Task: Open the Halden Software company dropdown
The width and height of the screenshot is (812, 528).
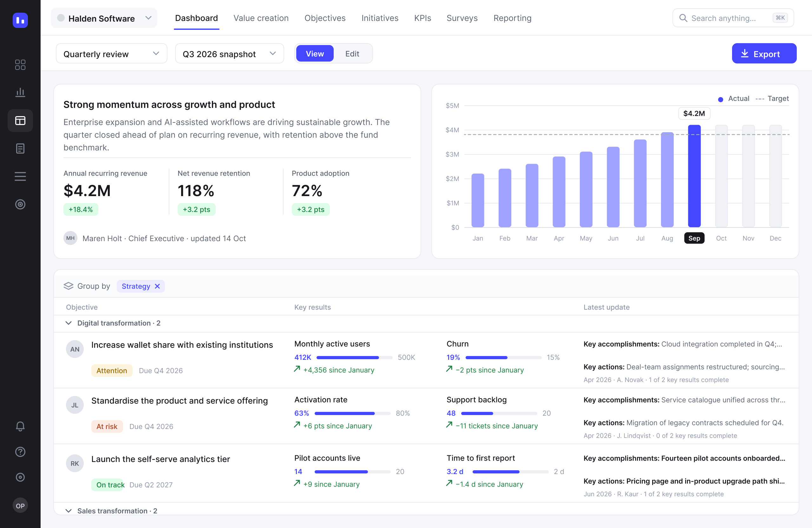Action: point(104,18)
